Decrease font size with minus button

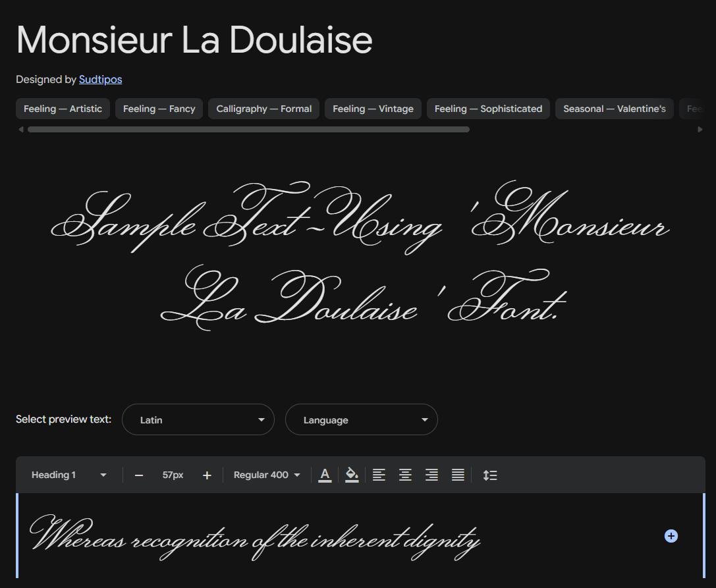139,475
